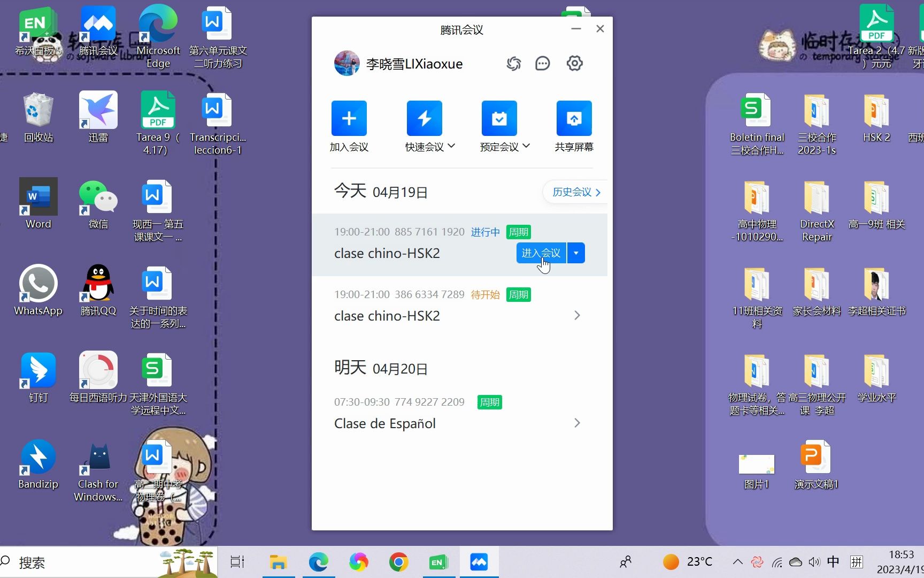This screenshot has width=924, height=578.
Task: Select the Word desktop shortcut
Action: 38,203
